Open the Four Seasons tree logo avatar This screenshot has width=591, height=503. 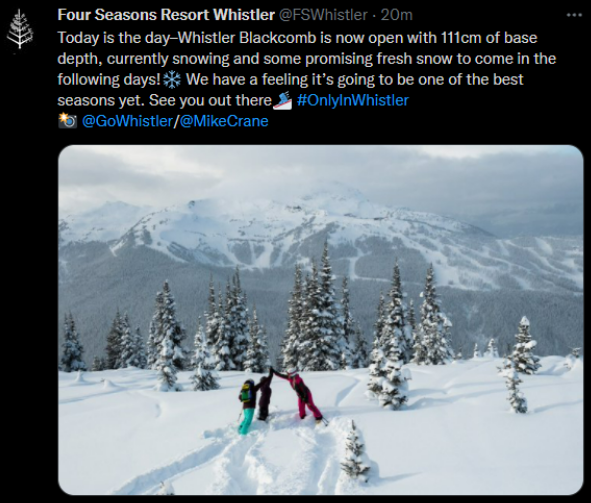[x=20, y=29]
